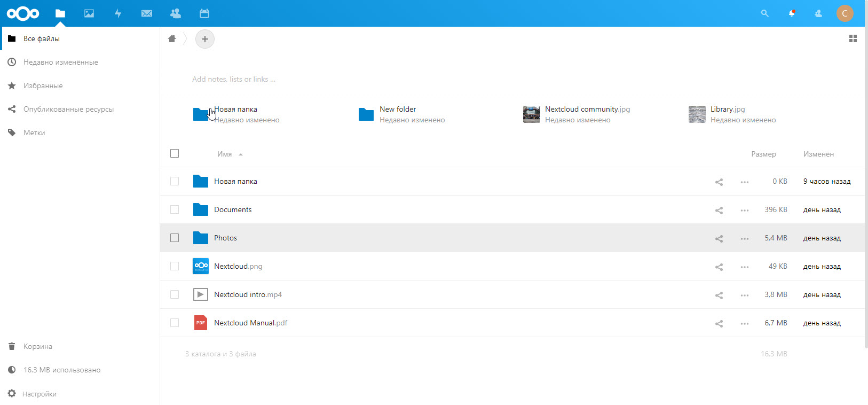The width and height of the screenshot is (868, 405).
Task: Sort by Изменён column header
Action: pos(818,154)
